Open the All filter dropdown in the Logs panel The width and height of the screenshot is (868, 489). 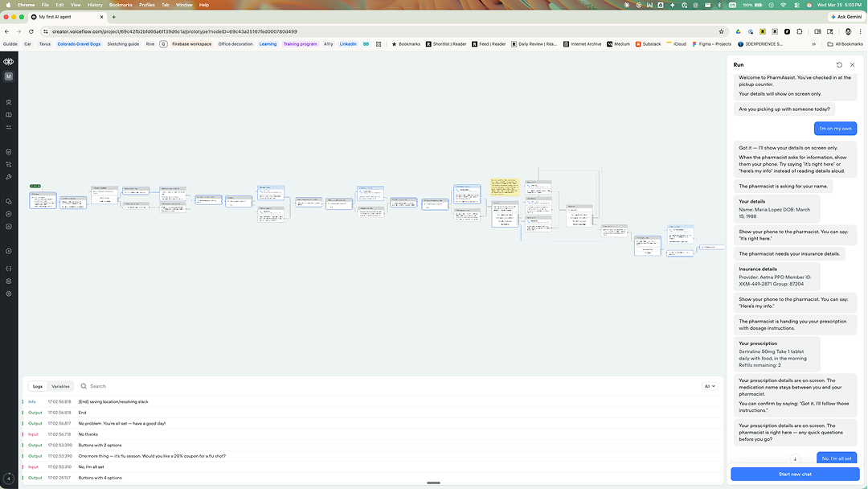coord(708,386)
